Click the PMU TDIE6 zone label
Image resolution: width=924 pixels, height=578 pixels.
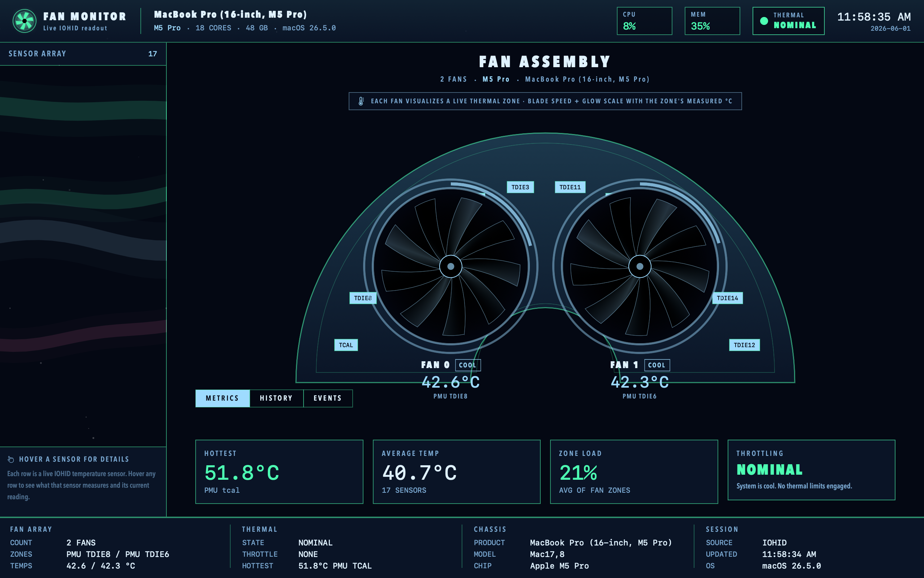(640, 396)
